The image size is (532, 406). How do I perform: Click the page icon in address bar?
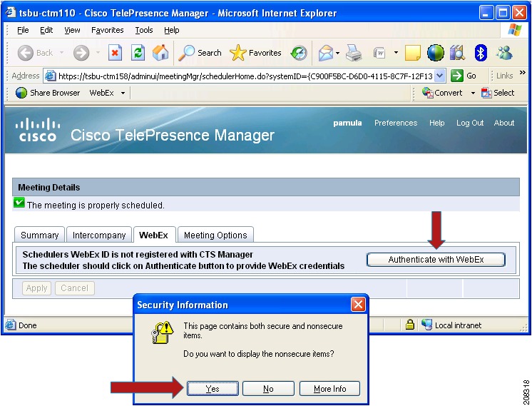tap(51, 76)
